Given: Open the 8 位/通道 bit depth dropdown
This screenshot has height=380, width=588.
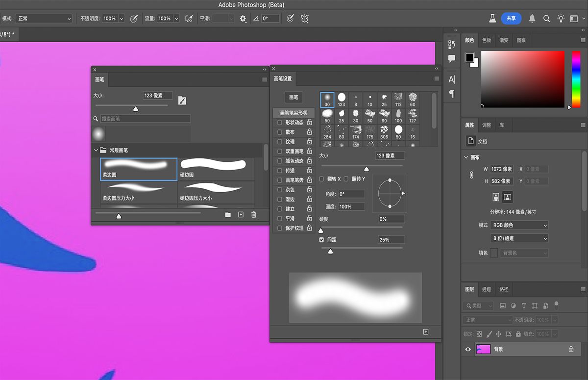Looking at the screenshot, I should click(x=519, y=238).
